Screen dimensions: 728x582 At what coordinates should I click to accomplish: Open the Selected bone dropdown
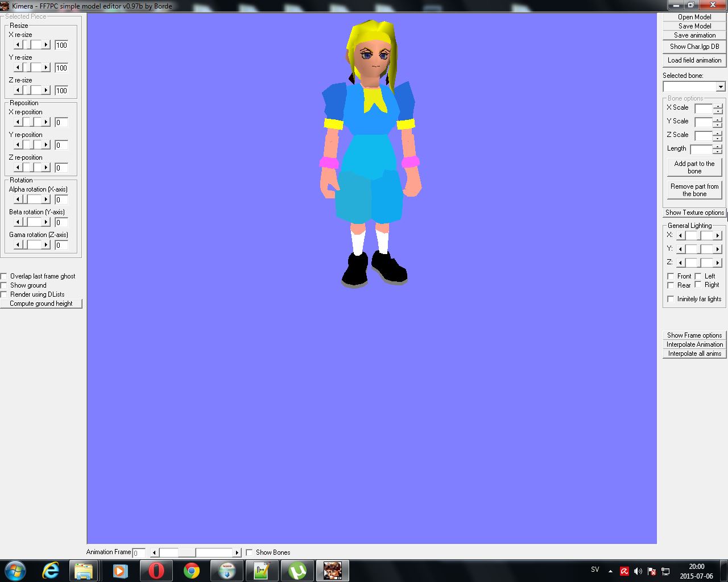pos(721,87)
